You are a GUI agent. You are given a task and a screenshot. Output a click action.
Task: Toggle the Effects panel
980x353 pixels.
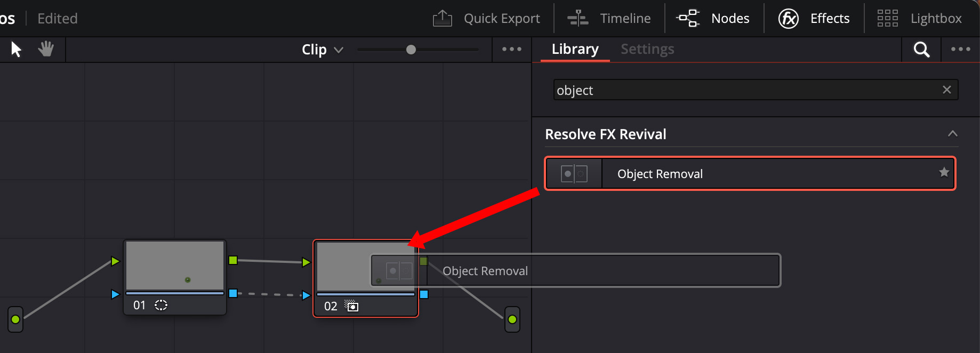(814, 19)
